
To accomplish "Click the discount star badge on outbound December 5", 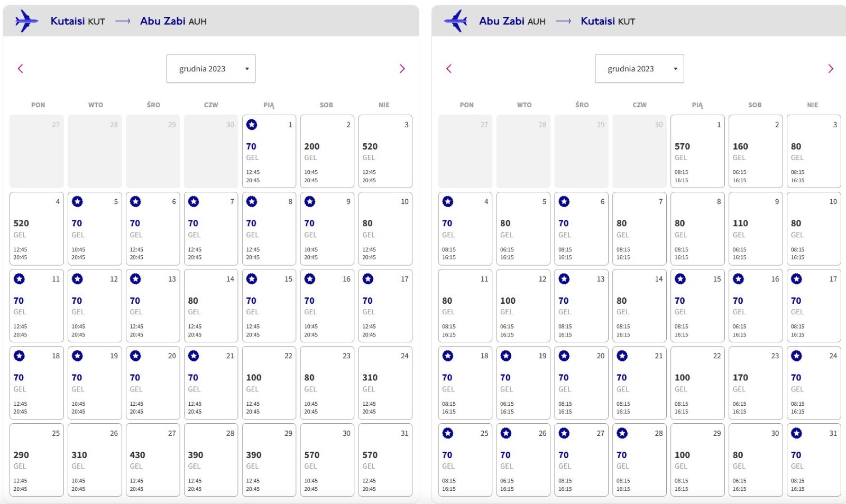I will click(77, 201).
